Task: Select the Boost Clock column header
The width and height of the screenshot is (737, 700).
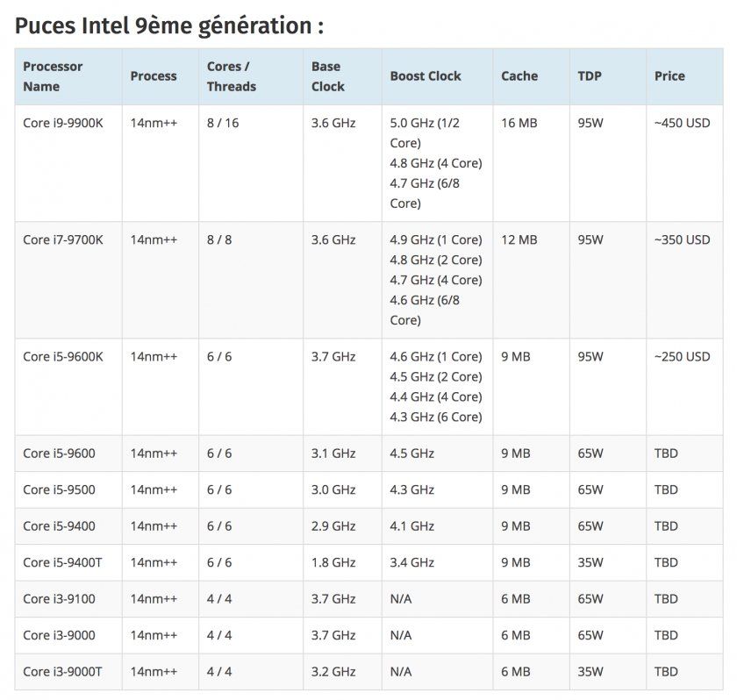Action: pos(426,76)
